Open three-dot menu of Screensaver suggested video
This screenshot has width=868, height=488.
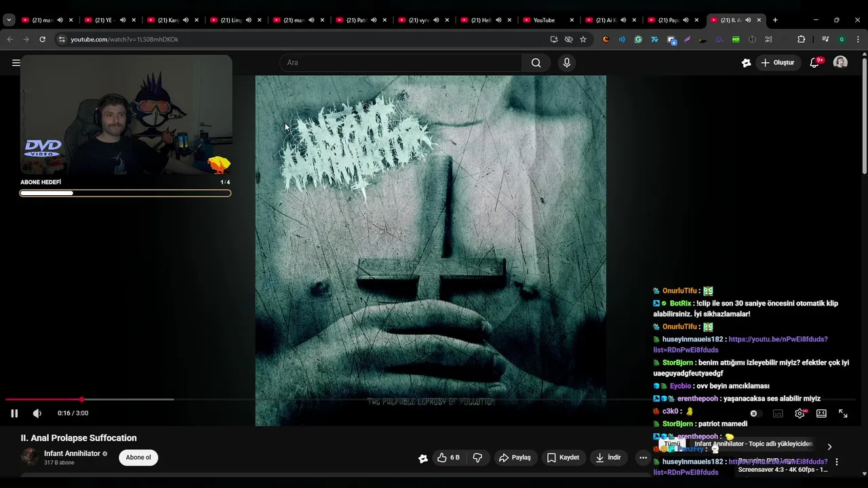point(837,462)
